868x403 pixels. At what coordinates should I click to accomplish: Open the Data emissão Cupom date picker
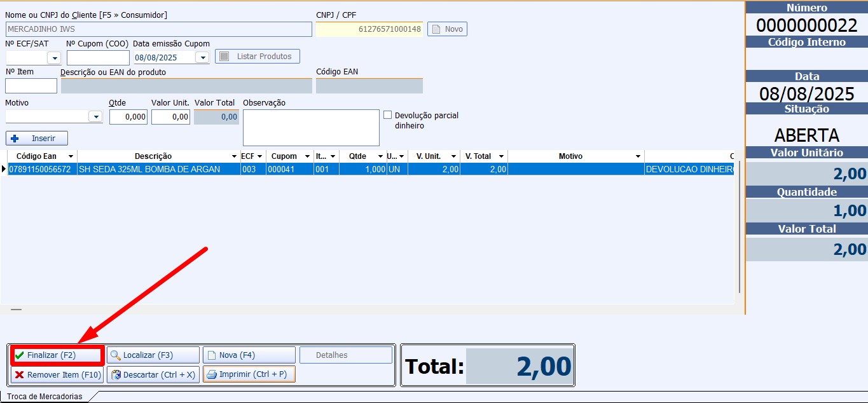click(x=202, y=58)
